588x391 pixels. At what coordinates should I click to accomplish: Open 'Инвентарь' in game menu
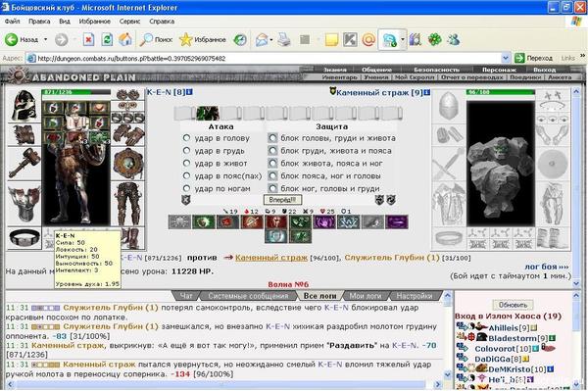(x=339, y=77)
